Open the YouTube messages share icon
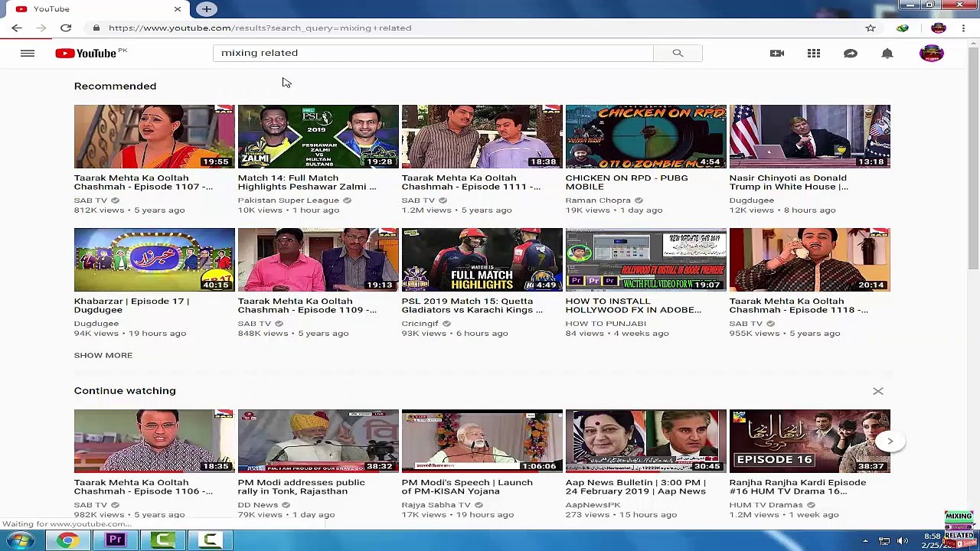Viewport: 980px width, 551px height. pos(851,53)
